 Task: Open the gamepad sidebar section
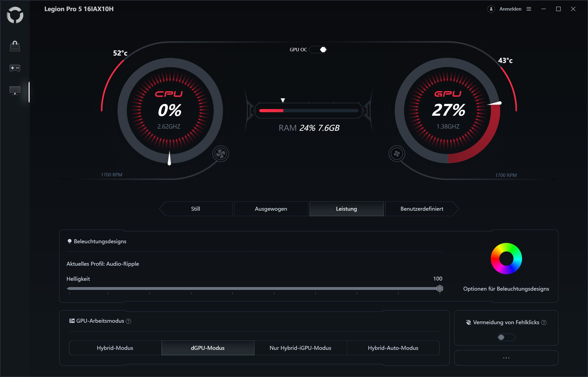(x=15, y=68)
